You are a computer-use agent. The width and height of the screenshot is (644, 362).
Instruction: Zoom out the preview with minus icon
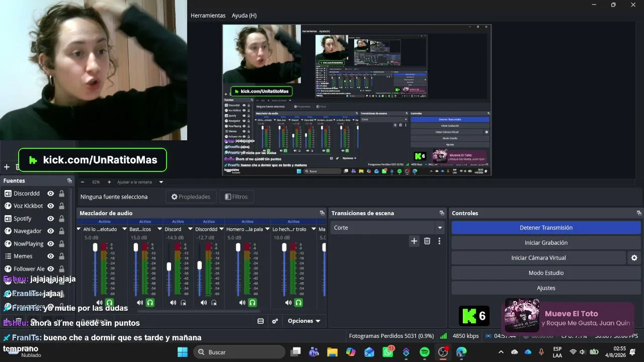[x=83, y=182]
